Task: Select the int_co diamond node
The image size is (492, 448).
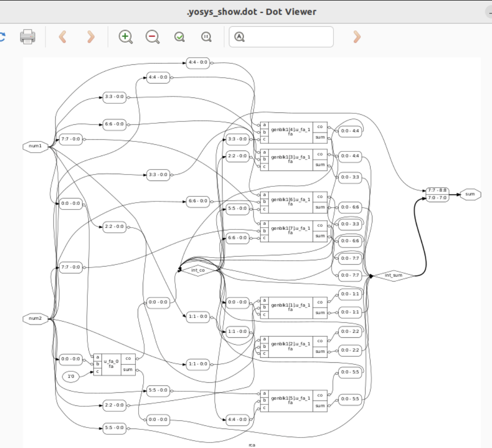Action: click(198, 271)
